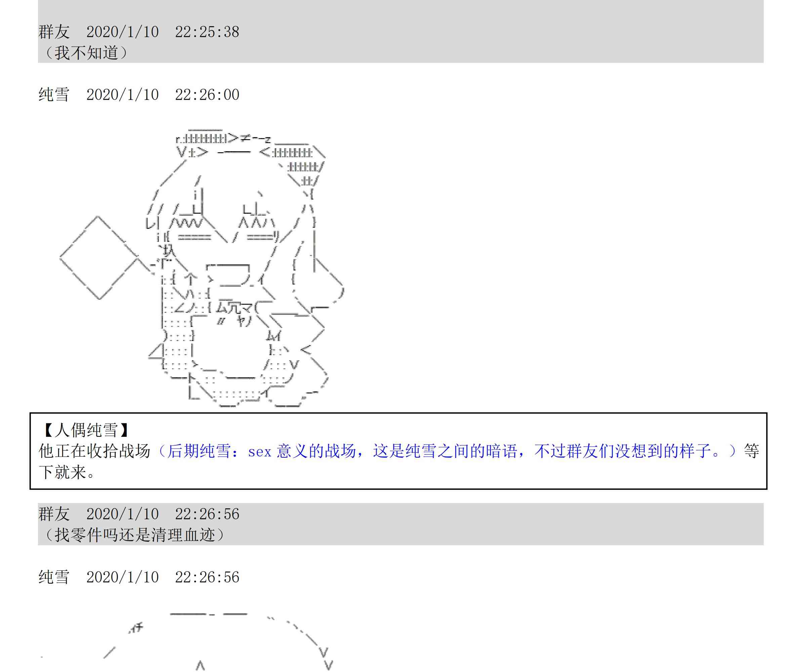Click the text 他正在收拾战场
This screenshot has width=800, height=672.
(x=94, y=452)
